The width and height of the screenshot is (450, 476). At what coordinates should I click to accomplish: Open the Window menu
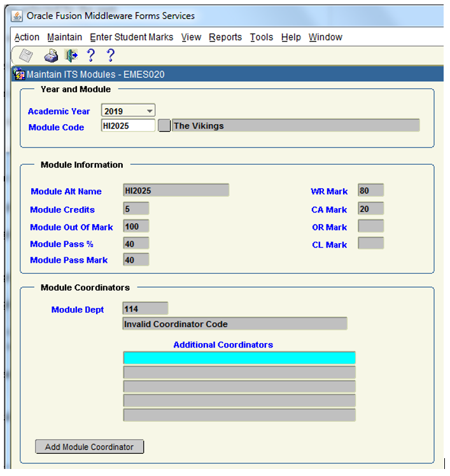point(325,38)
